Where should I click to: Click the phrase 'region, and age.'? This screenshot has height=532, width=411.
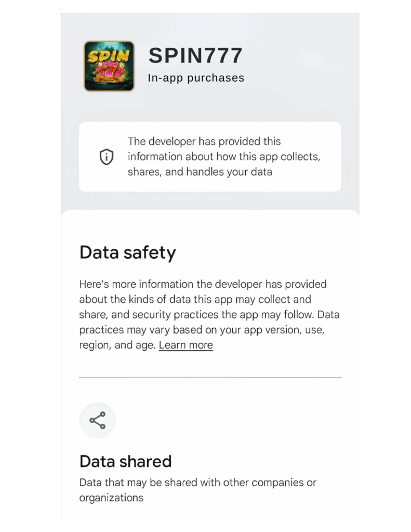coord(118,345)
